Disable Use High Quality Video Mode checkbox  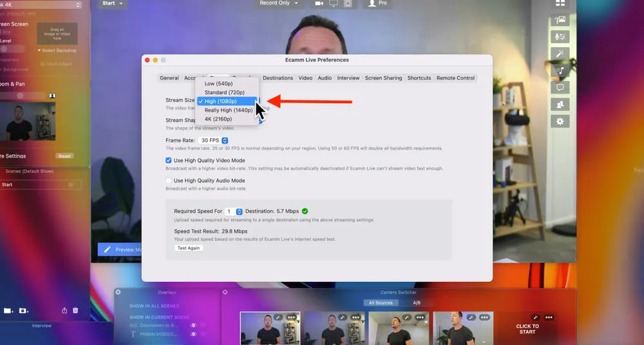coord(169,161)
